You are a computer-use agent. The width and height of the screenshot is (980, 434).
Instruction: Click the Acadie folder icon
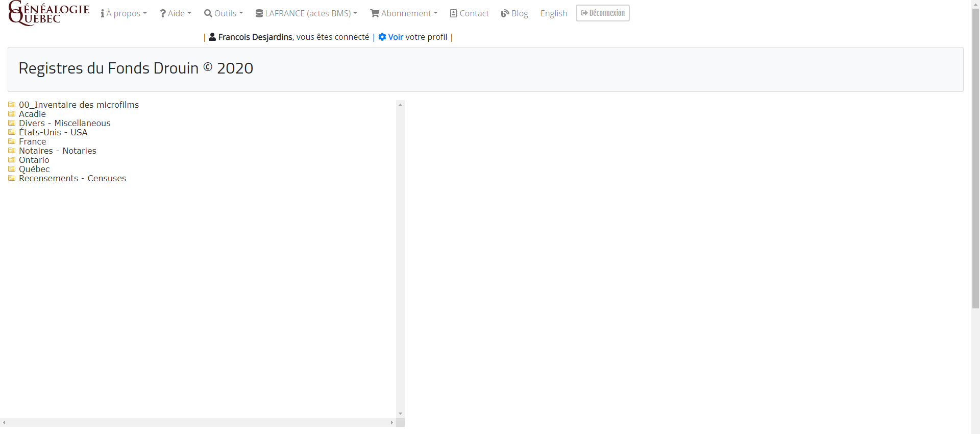pos(12,114)
